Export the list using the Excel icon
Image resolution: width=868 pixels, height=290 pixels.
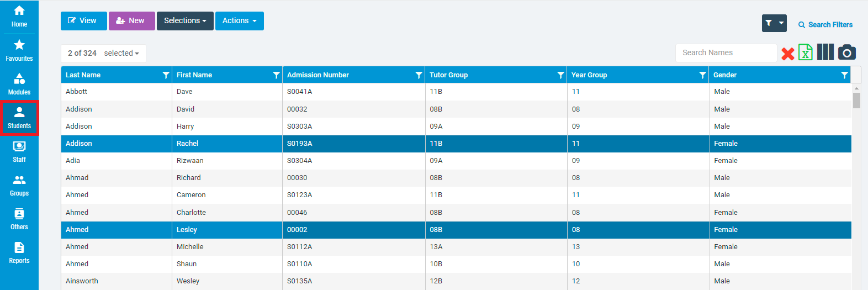[x=806, y=52]
